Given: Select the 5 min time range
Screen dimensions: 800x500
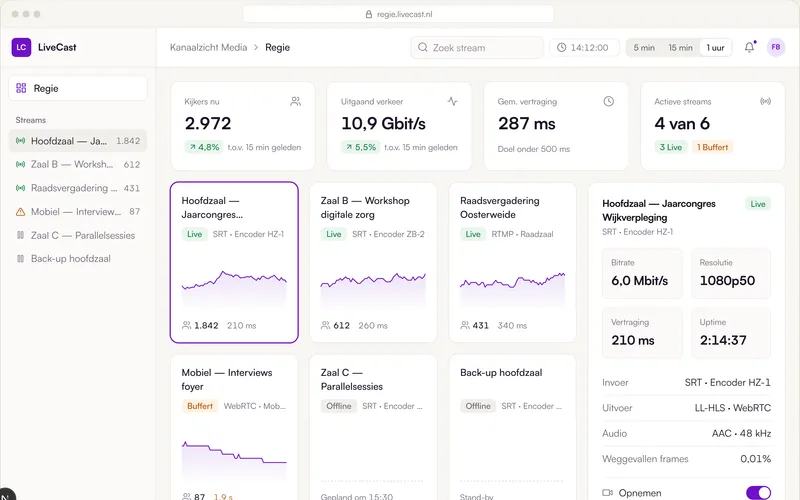Looking at the screenshot, I should click(x=644, y=47).
